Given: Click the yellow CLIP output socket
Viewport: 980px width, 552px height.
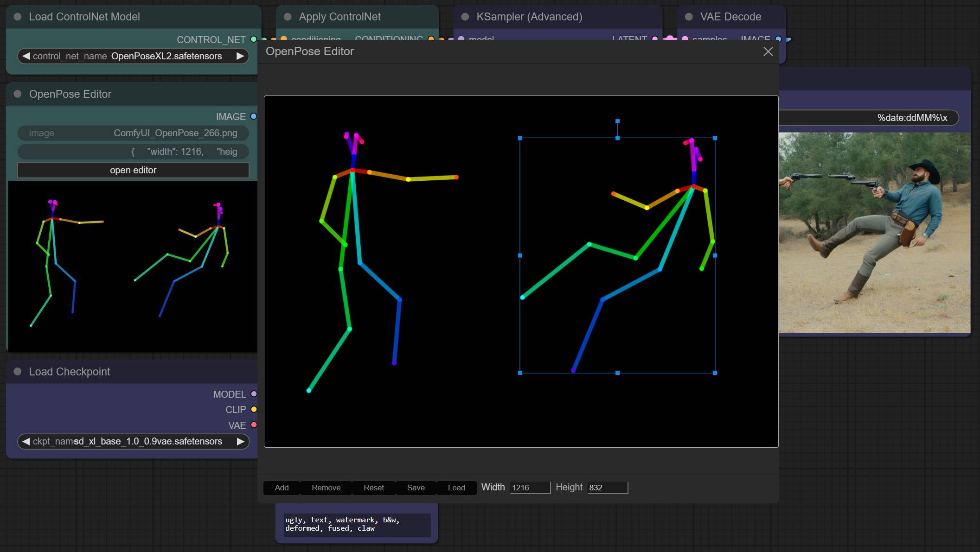Looking at the screenshot, I should 254,409.
